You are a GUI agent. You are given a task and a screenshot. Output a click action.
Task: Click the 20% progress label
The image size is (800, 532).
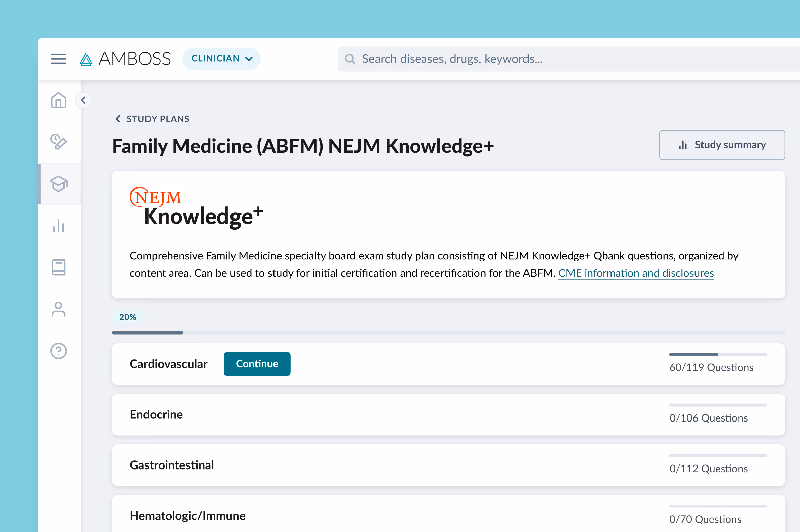point(127,317)
